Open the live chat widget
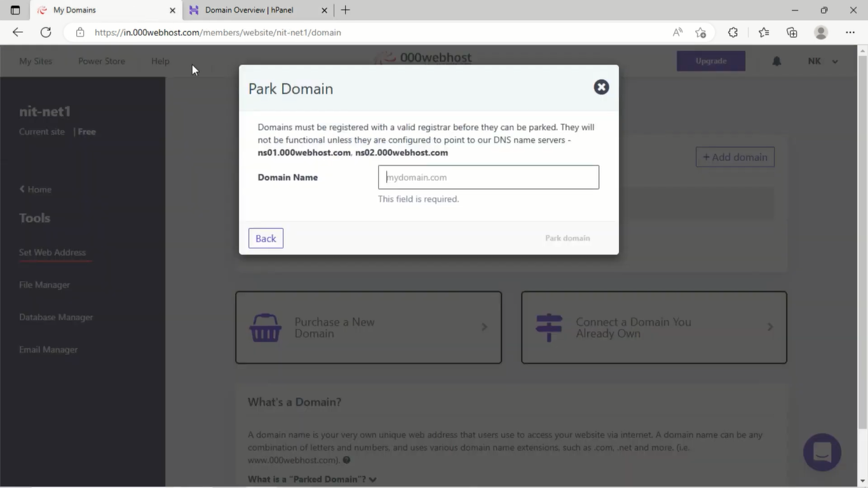This screenshot has width=868, height=488. 822,452
